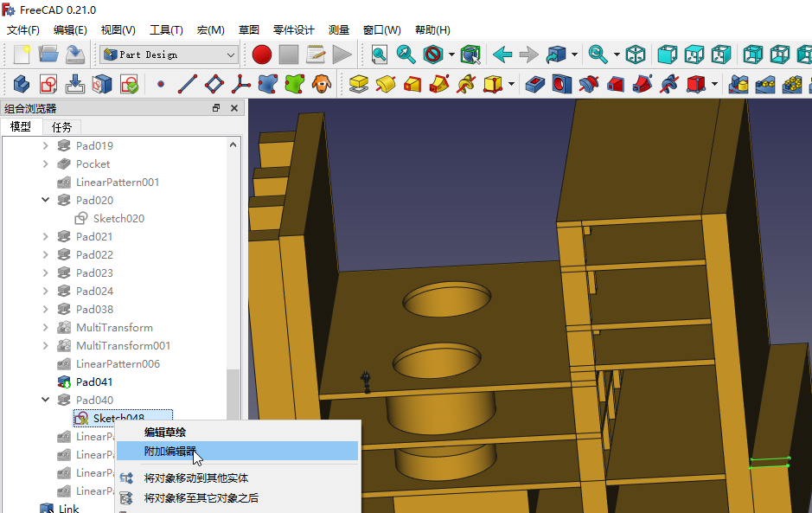Viewport: 812px width, 513px height.
Task: Click the Revolution tool icon
Action: coord(386,84)
